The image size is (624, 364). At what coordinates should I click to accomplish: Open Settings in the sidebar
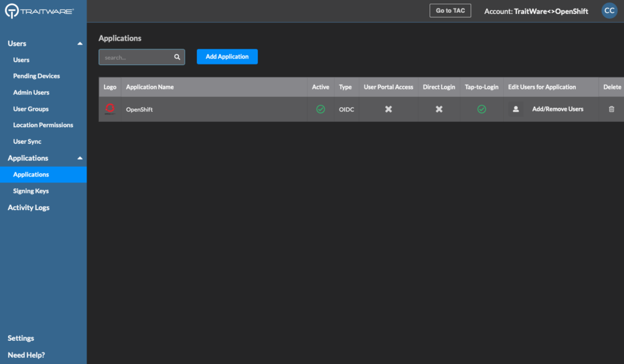[21, 338]
